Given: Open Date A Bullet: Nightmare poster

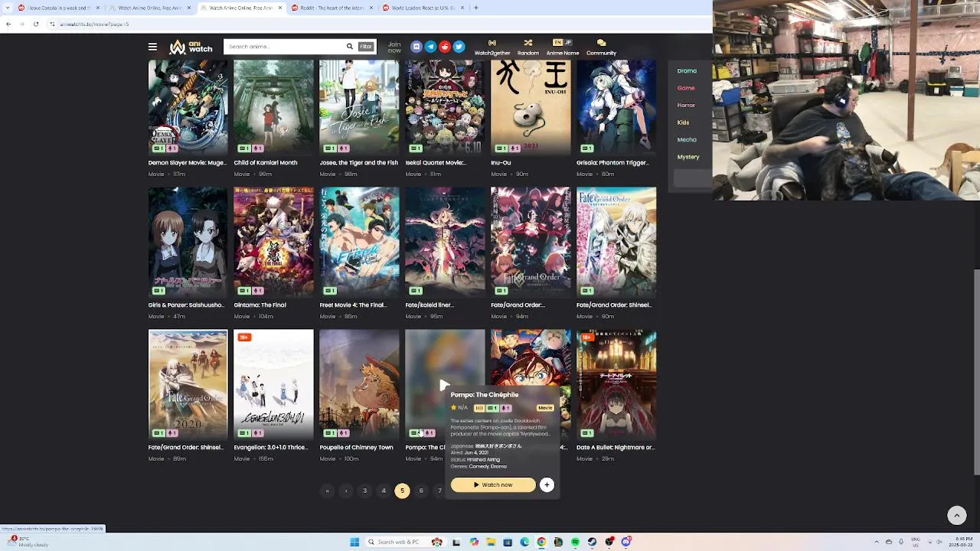Looking at the screenshot, I should [x=616, y=384].
